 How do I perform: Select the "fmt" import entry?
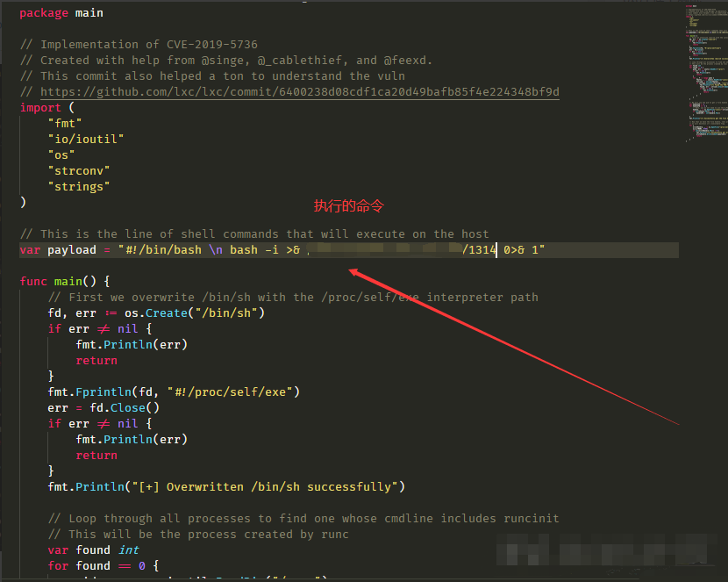pos(65,124)
